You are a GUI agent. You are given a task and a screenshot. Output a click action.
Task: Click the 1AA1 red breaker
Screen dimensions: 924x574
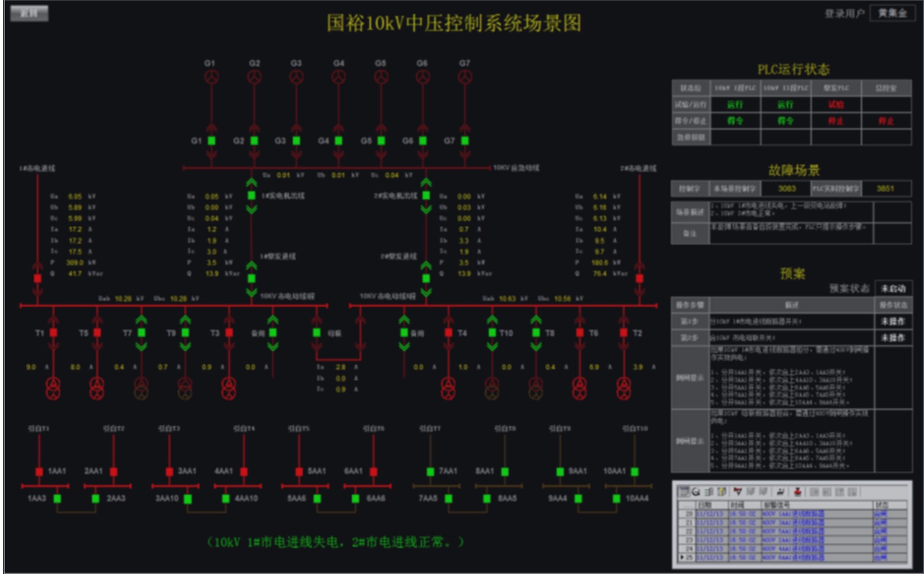(x=39, y=472)
